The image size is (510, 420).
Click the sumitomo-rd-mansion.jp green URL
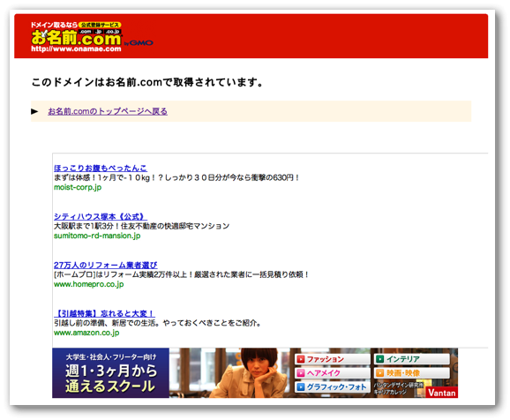(97, 236)
